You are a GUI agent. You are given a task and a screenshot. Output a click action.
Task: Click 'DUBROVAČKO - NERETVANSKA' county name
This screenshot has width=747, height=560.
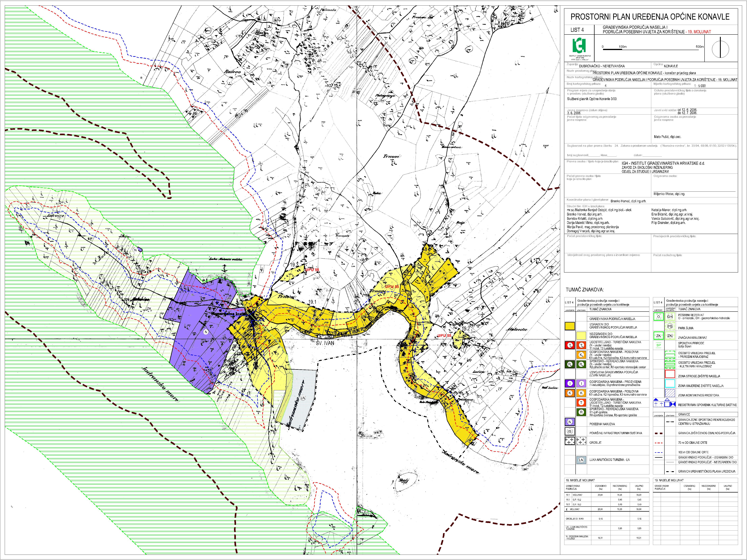[x=601, y=66]
